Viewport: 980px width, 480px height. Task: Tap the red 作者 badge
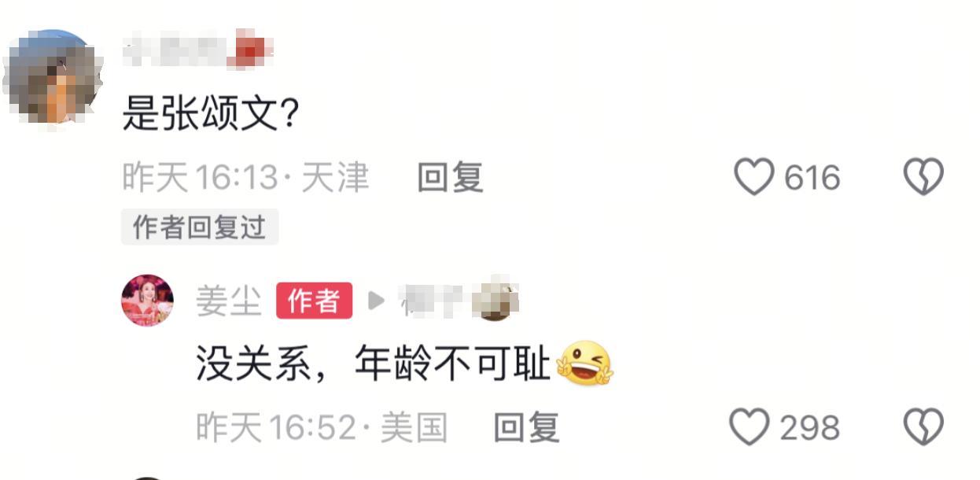pyautogui.click(x=314, y=301)
